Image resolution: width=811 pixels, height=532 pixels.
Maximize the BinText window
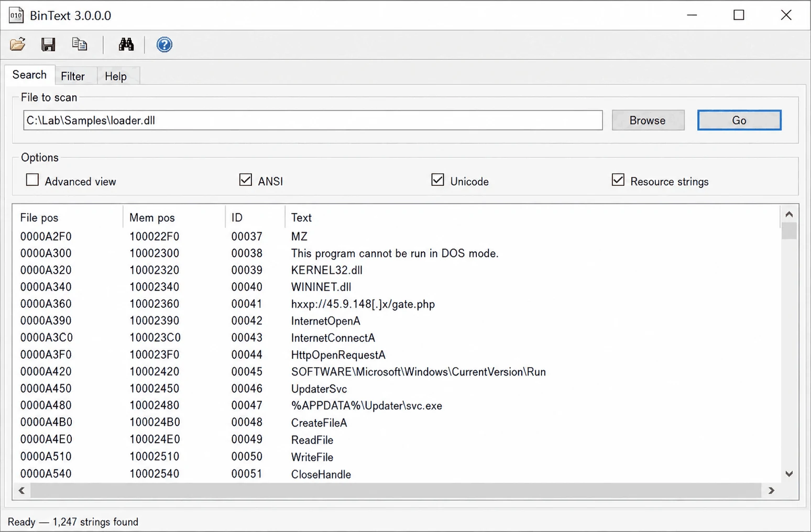pyautogui.click(x=739, y=15)
